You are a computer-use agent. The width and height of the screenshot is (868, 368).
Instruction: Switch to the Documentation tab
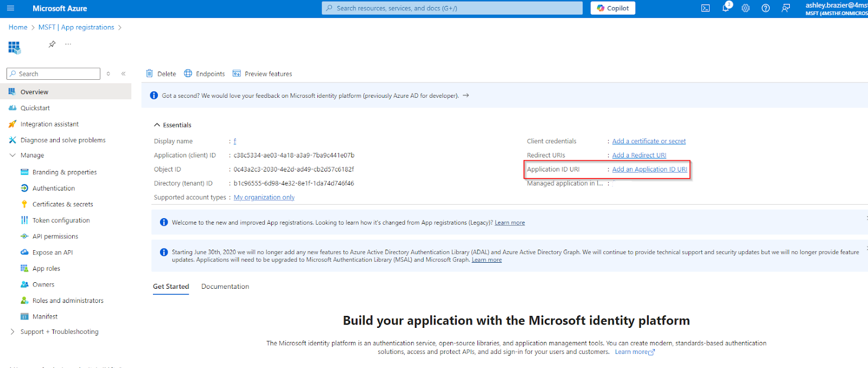pyautogui.click(x=225, y=287)
